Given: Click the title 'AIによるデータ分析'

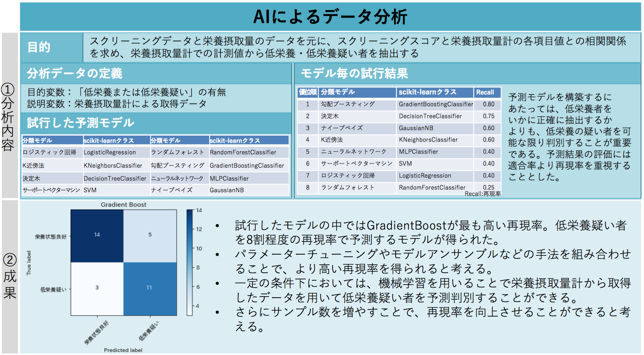Looking at the screenshot, I should click(330, 17).
